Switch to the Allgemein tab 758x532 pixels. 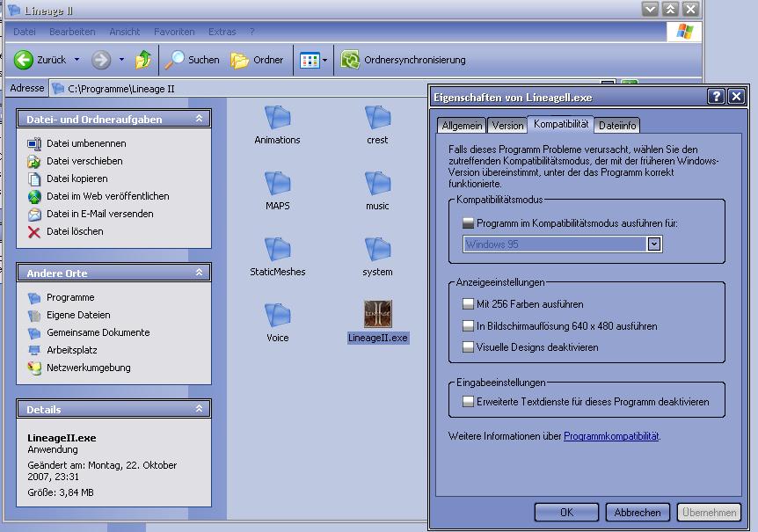462,126
